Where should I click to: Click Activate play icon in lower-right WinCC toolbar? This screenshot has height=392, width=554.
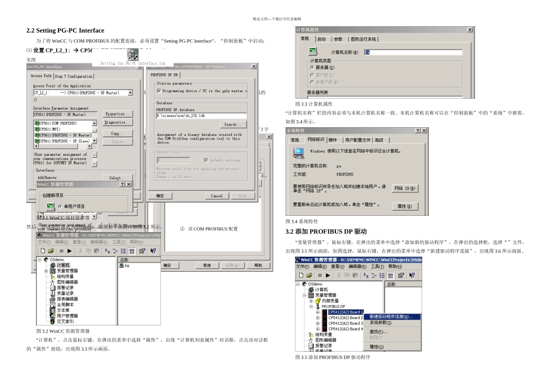328,275
